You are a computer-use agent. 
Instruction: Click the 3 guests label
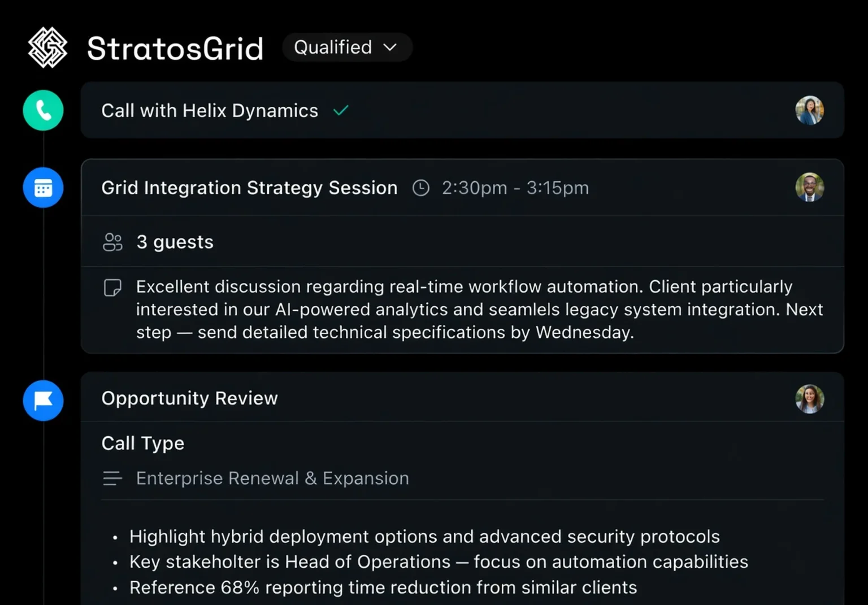175,242
